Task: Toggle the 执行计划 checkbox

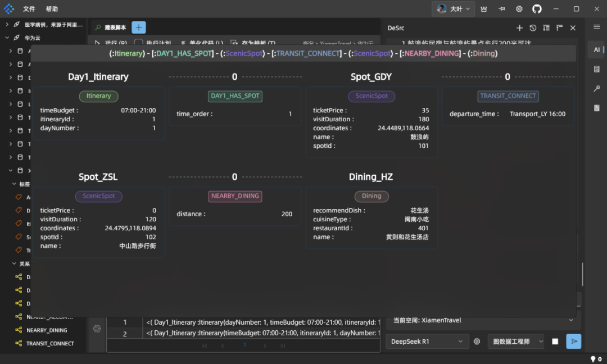Action: (138, 43)
